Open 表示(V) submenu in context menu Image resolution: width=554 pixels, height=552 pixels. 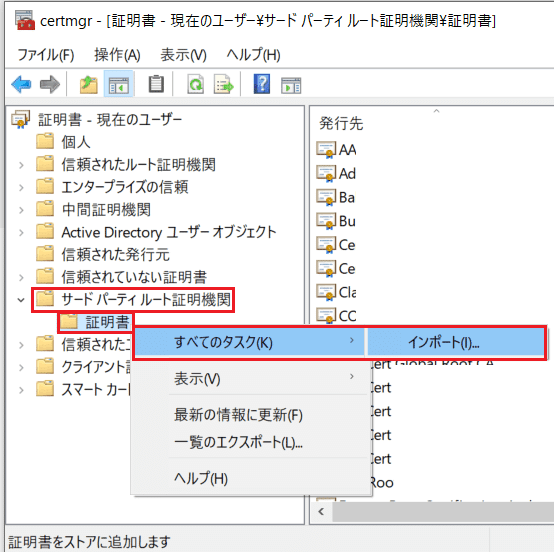pos(251,379)
